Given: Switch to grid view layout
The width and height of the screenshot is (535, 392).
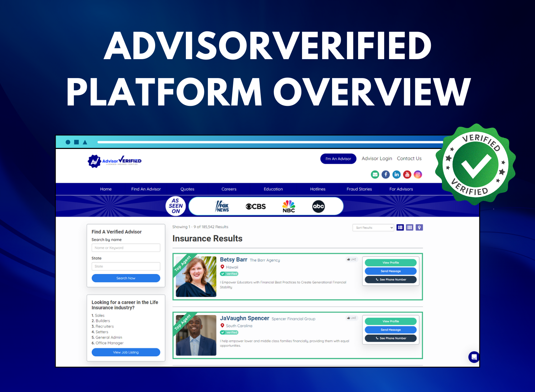Looking at the screenshot, I should 410,227.
